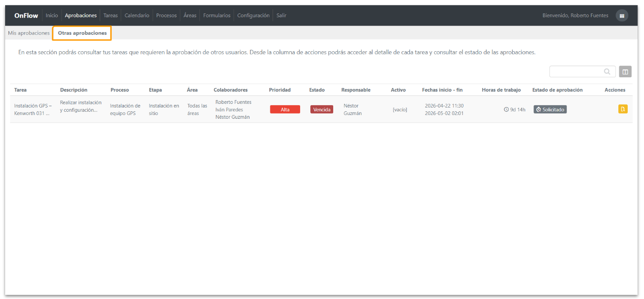Click the task name Instalación GPS – Kenworth 031

pyautogui.click(x=33, y=109)
